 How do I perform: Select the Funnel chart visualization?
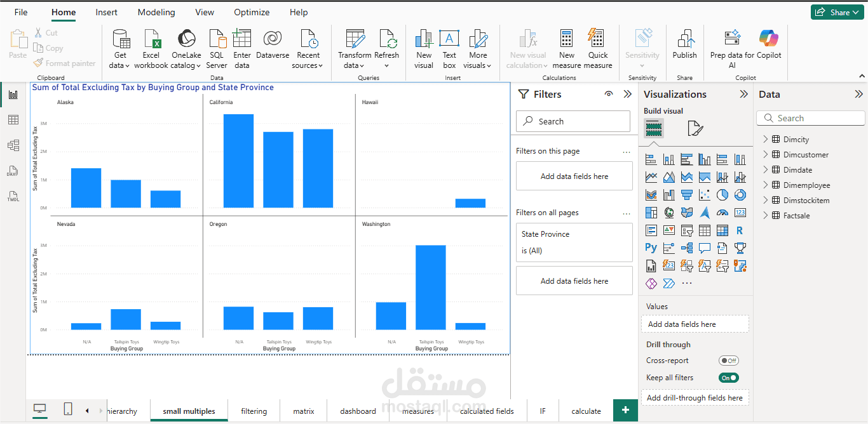[x=687, y=195]
